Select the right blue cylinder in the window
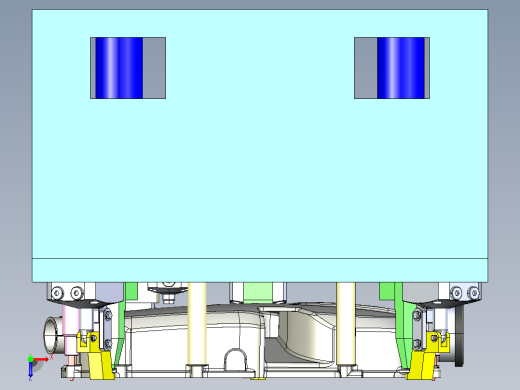520x390 pixels. click(x=401, y=68)
